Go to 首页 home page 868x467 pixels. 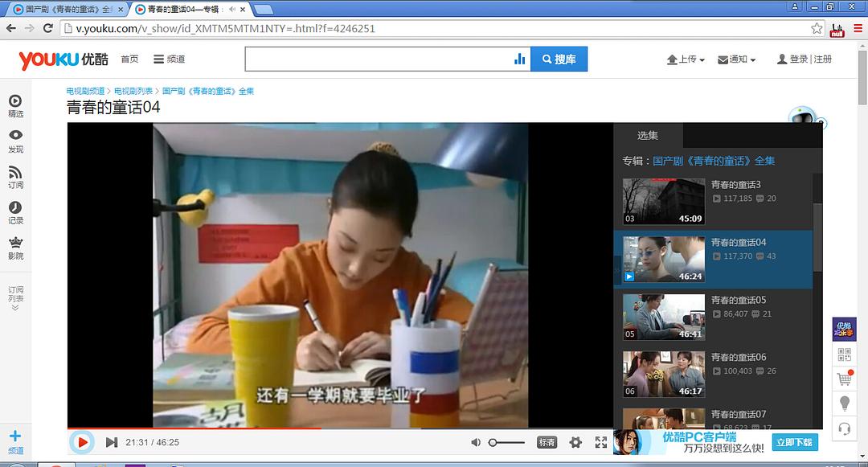pyautogui.click(x=129, y=59)
